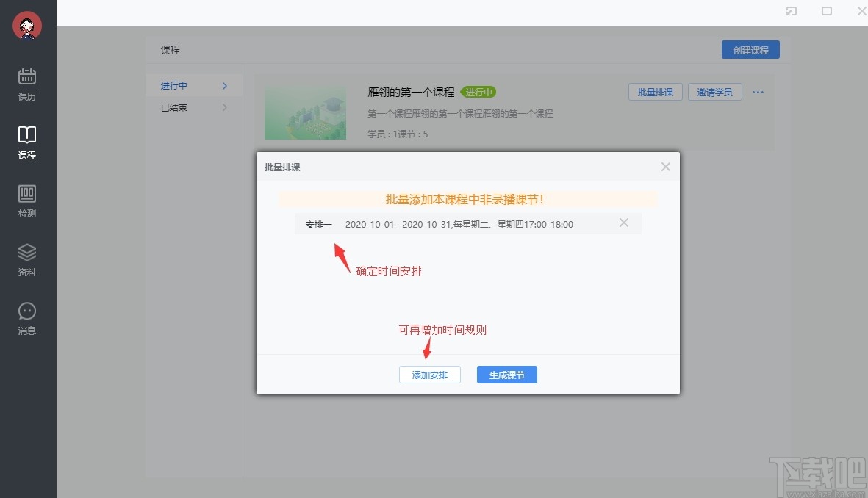Remove the 安排一 schedule rule
The height and width of the screenshot is (498, 868).
coord(623,223)
